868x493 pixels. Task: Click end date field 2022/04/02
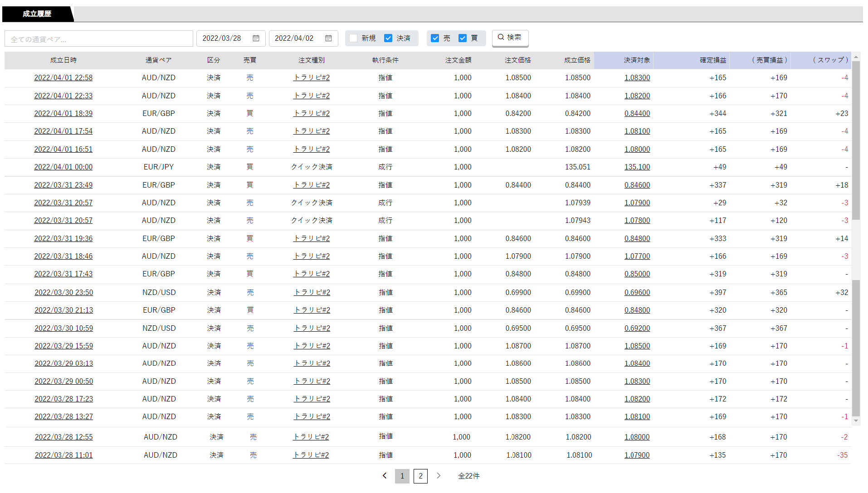tap(303, 39)
